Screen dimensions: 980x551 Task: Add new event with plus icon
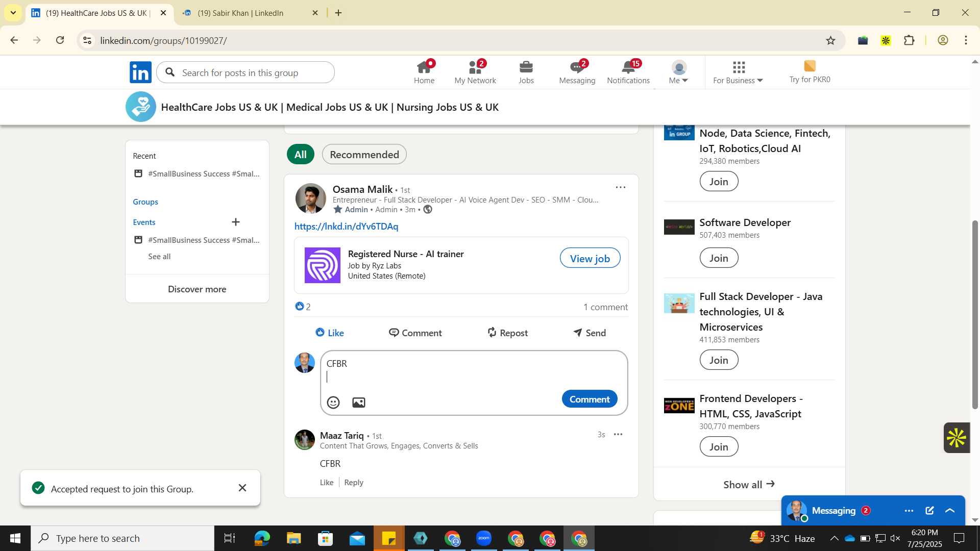(236, 222)
